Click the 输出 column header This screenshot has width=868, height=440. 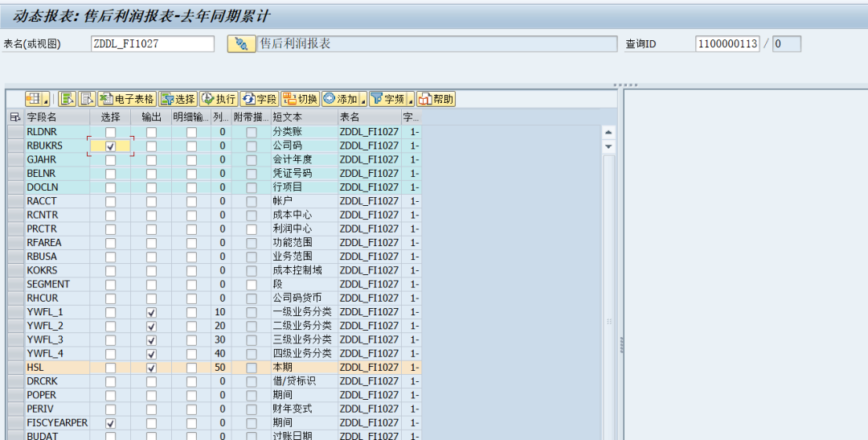point(151,117)
